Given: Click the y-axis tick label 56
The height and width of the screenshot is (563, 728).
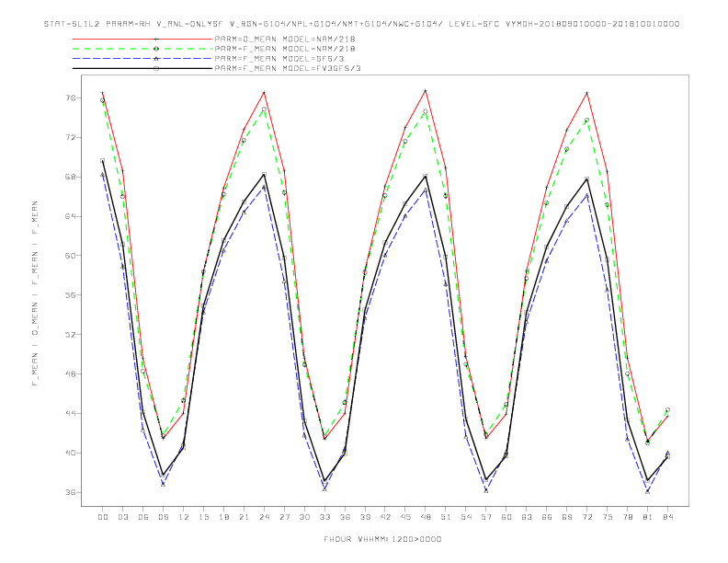Looking at the screenshot, I should pos(70,295).
